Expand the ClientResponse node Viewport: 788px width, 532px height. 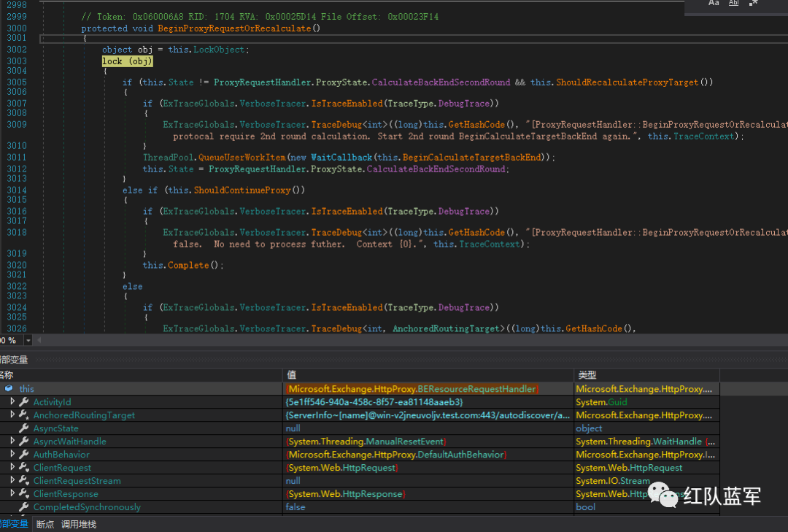(x=12, y=493)
